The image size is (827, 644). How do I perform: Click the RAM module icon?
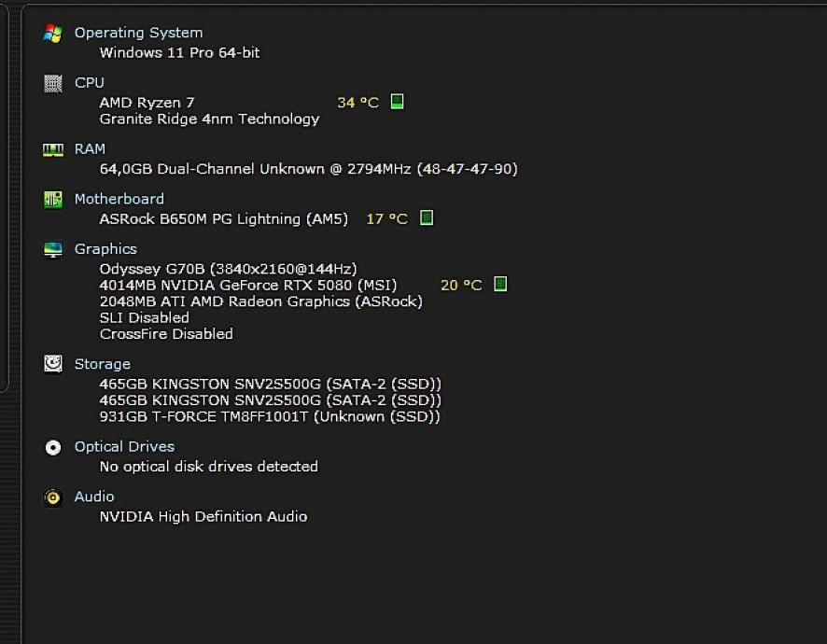(x=53, y=149)
